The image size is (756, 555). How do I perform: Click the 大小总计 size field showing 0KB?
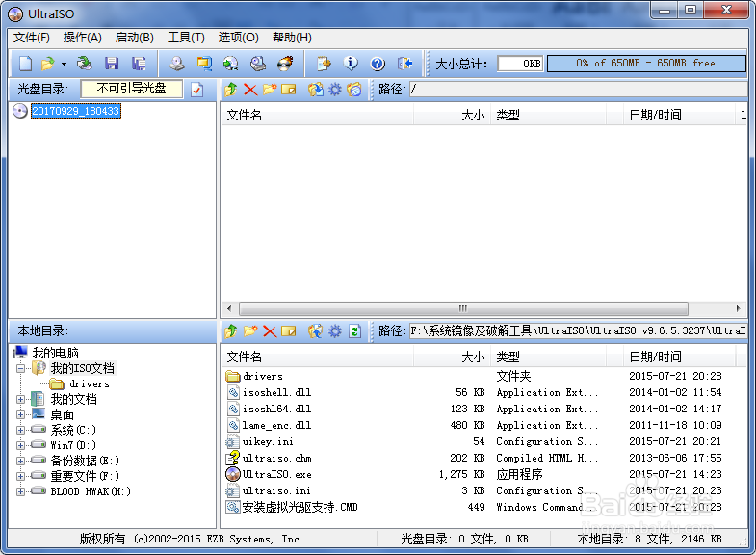[520, 64]
